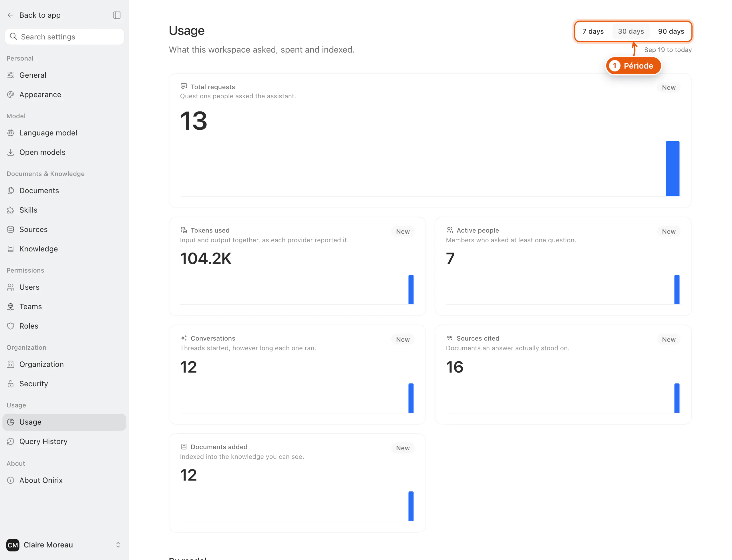Open the Claire Moreau account switcher chevrons
The height and width of the screenshot is (560, 732).
click(118, 545)
